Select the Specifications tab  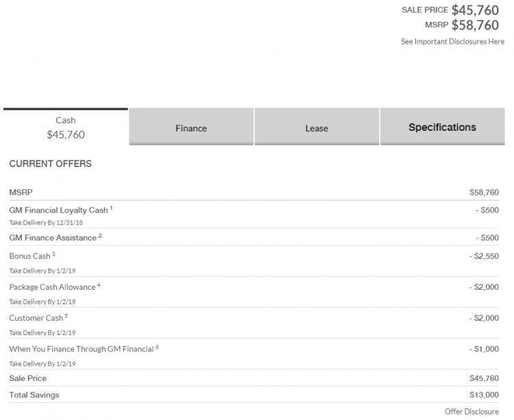tap(443, 127)
